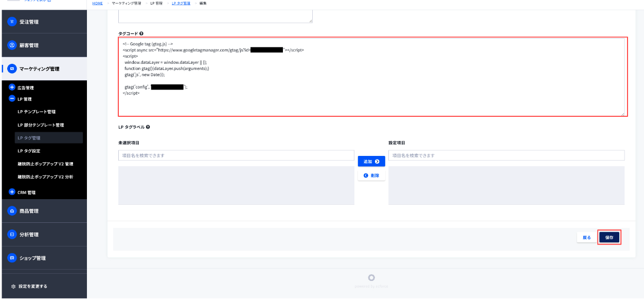Open the help icon next to タグコード
The height and width of the screenshot is (300, 644).
pyautogui.click(x=141, y=33)
